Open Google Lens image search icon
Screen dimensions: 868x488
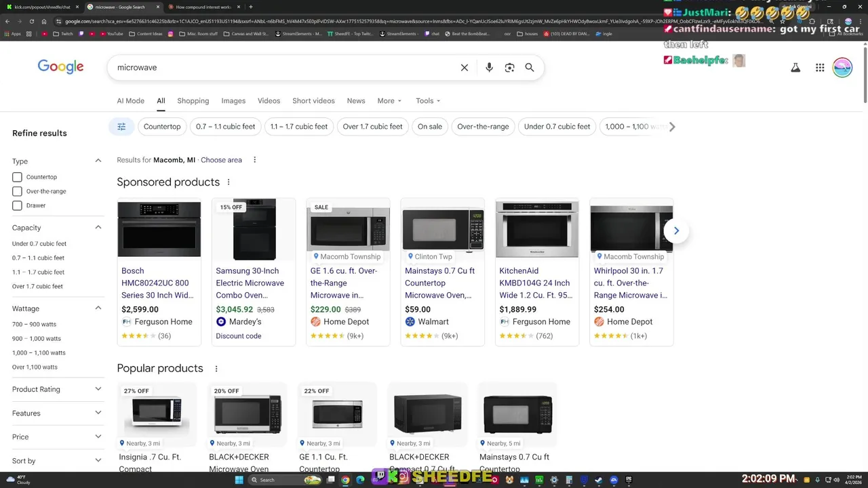click(509, 68)
